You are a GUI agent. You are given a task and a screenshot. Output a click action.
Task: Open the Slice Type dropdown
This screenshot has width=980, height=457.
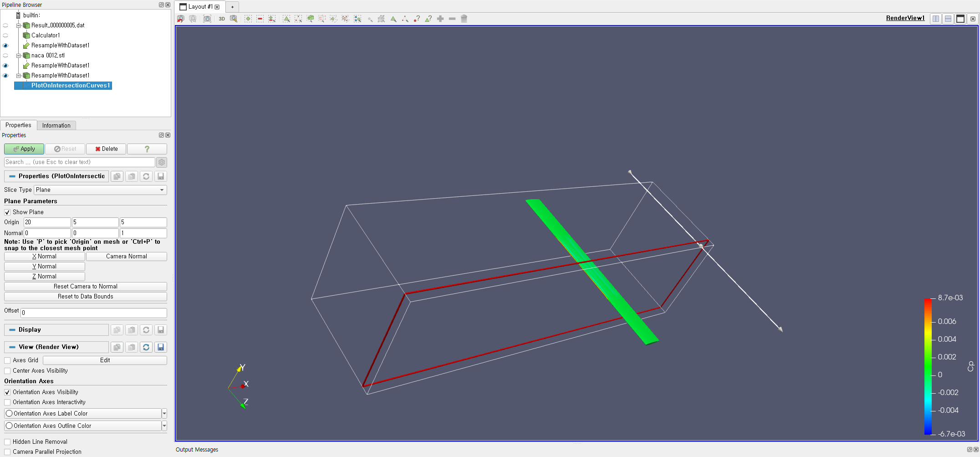(100, 190)
